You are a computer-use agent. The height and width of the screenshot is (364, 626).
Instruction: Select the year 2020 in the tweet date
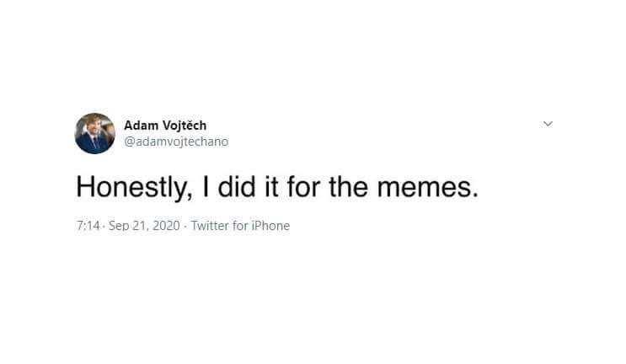167,226
